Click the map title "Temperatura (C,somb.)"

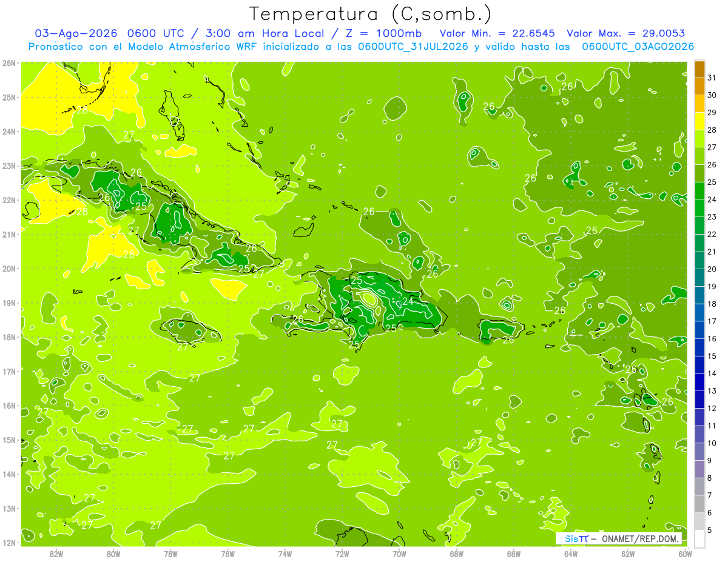(x=371, y=14)
